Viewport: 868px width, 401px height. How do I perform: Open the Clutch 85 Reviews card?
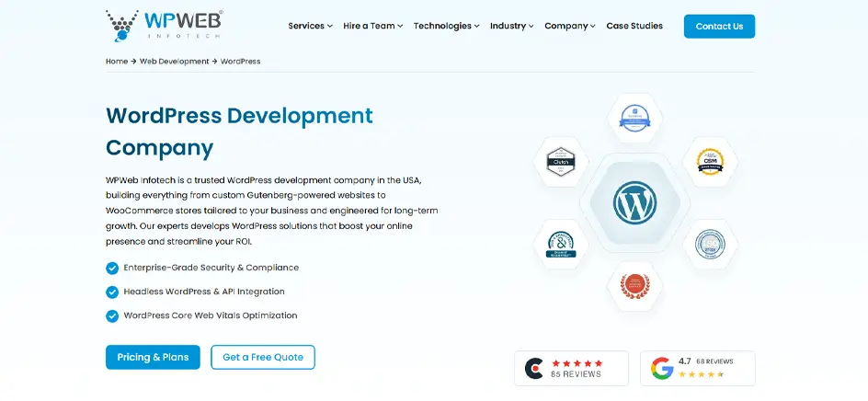pyautogui.click(x=571, y=368)
